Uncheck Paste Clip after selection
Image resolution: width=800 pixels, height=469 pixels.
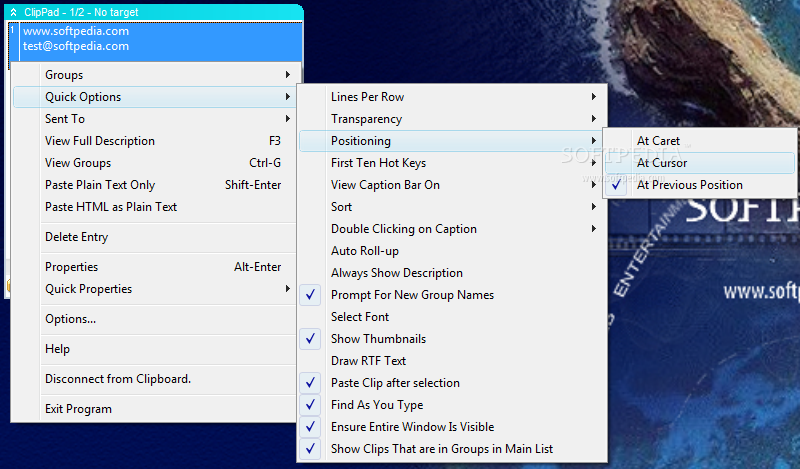(451, 382)
